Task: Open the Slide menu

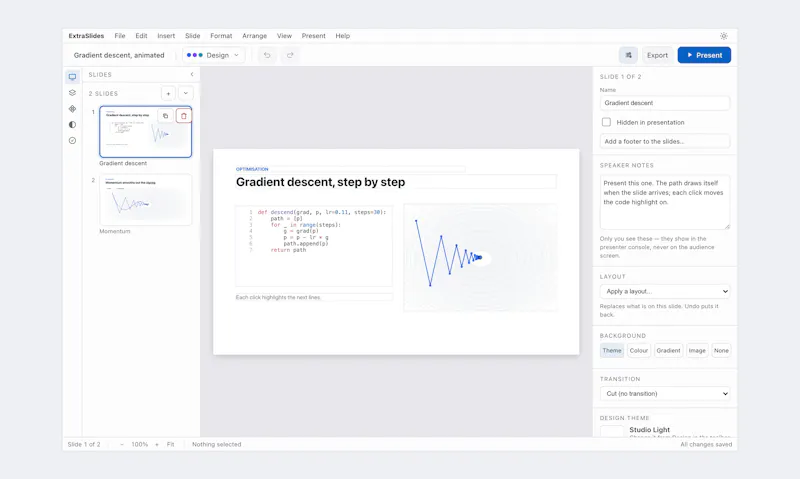Action: 192,36
